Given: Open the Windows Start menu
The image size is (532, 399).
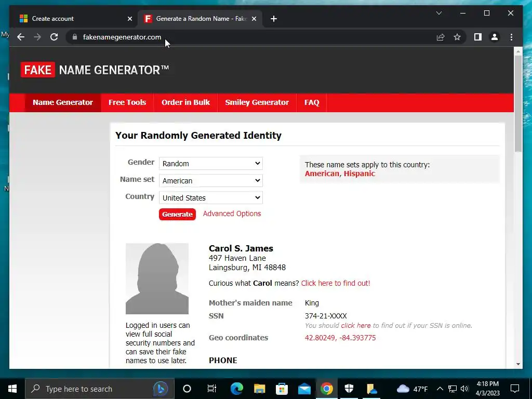Looking at the screenshot, I should point(12,389).
